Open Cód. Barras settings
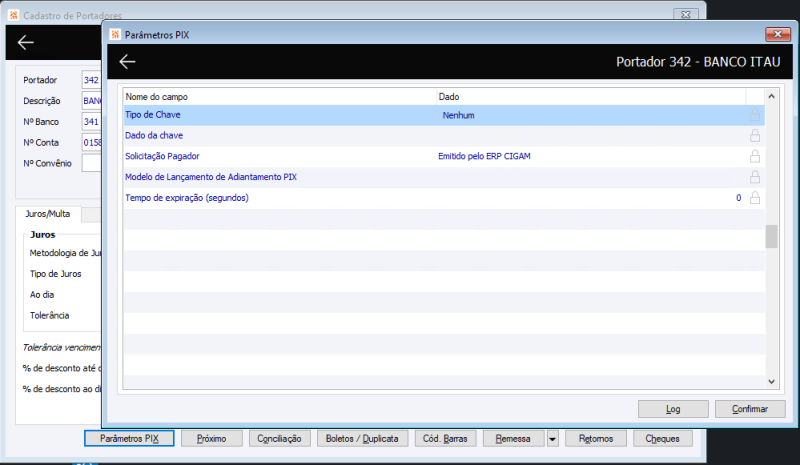800x465 pixels. tap(445, 438)
